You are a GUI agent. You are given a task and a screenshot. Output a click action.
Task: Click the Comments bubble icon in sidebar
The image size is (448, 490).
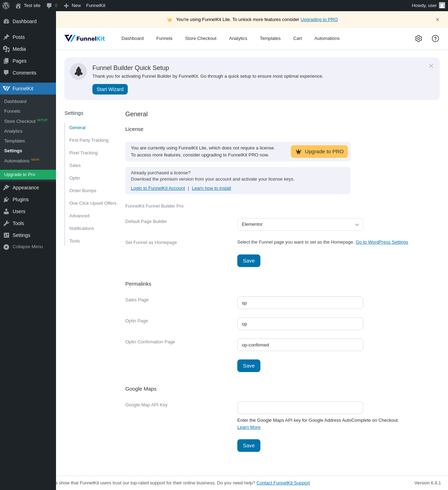pyautogui.click(x=6, y=73)
